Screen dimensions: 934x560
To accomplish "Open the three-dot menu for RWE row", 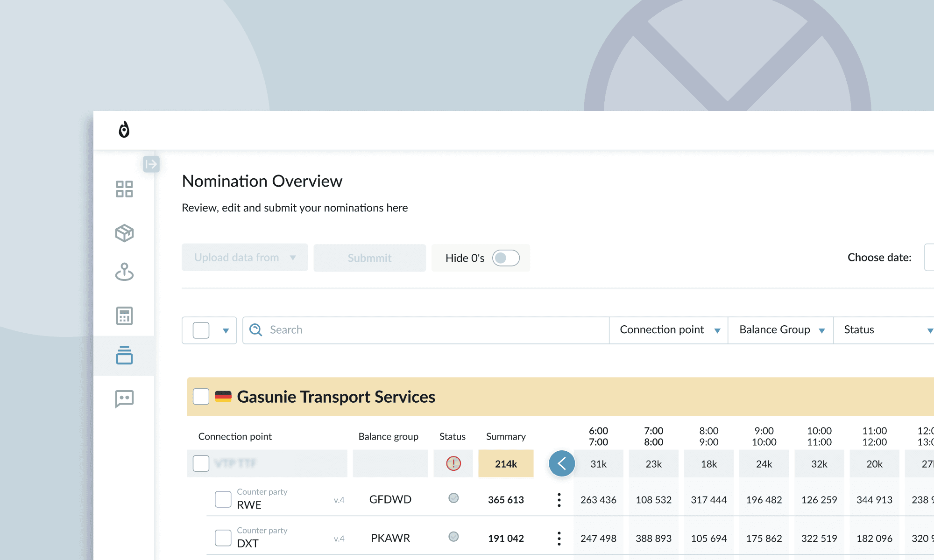I will pyautogui.click(x=559, y=500).
